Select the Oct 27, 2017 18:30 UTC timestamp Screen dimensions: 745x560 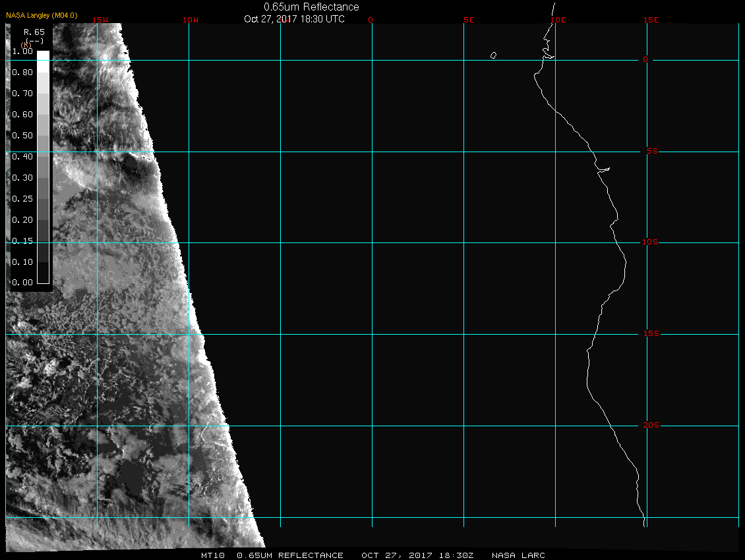click(x=294, y=19)
